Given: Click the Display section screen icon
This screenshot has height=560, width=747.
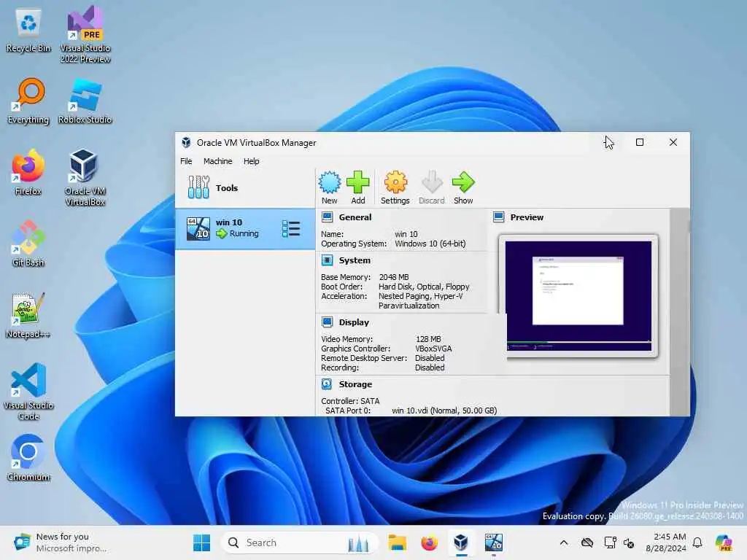Looking at the screenshot, I should point(328,322).
